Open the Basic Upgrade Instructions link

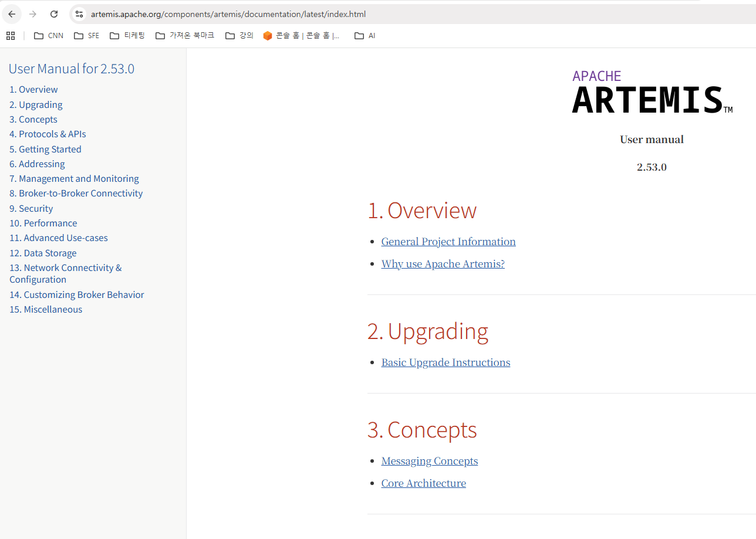[446, 362]
